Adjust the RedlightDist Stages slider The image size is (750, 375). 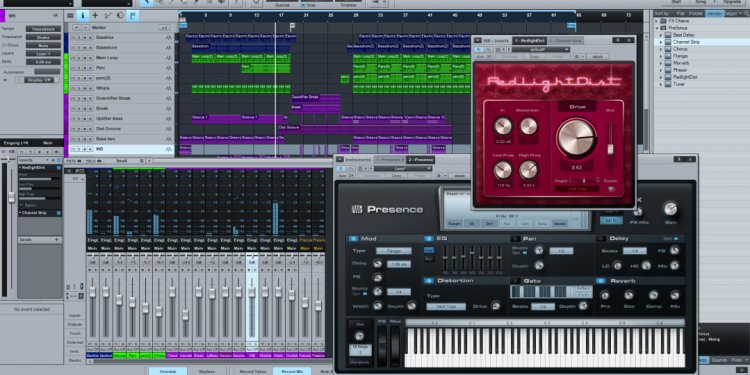[x=584, y=180]
